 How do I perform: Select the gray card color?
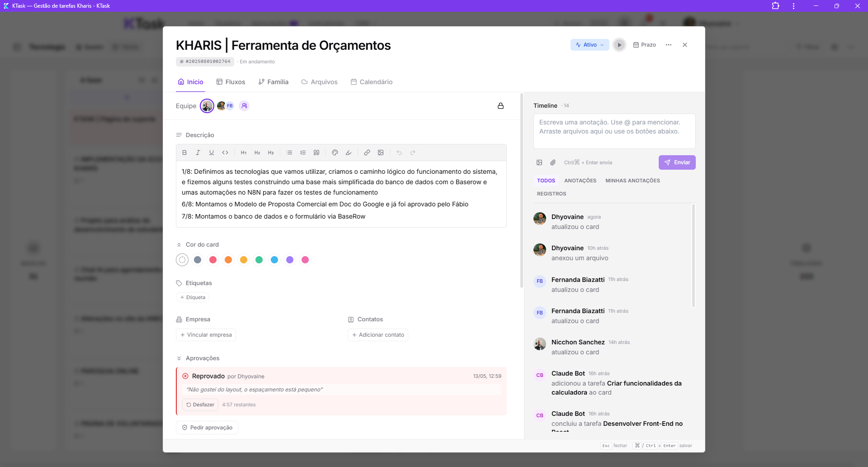[x=198, y=260]
